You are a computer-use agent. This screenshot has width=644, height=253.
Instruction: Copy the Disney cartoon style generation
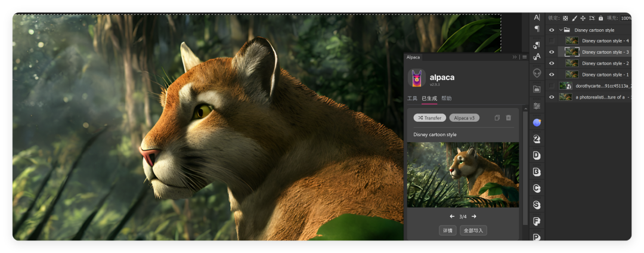[497, 118]
